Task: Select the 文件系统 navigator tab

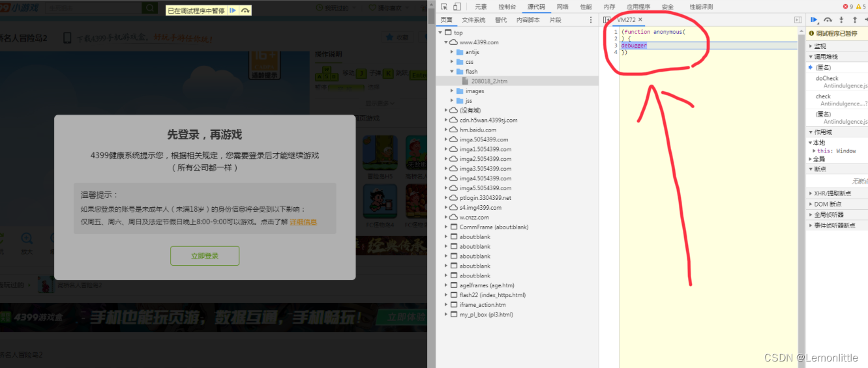Action: click(x=473, y=20)
